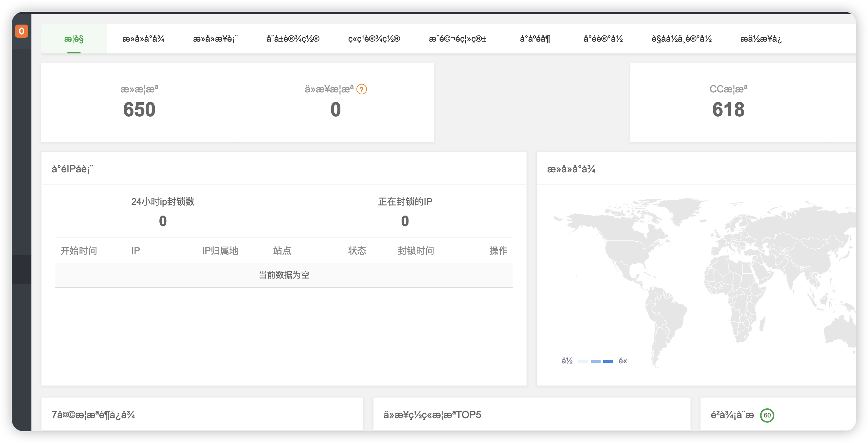Click the CC intercept count 618

click(728, 110)
